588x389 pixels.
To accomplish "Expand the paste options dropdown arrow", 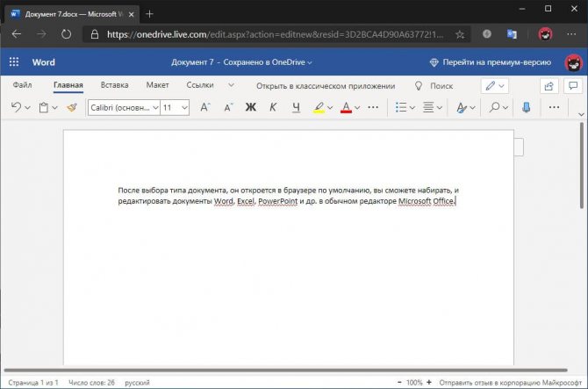I will 54,108.
